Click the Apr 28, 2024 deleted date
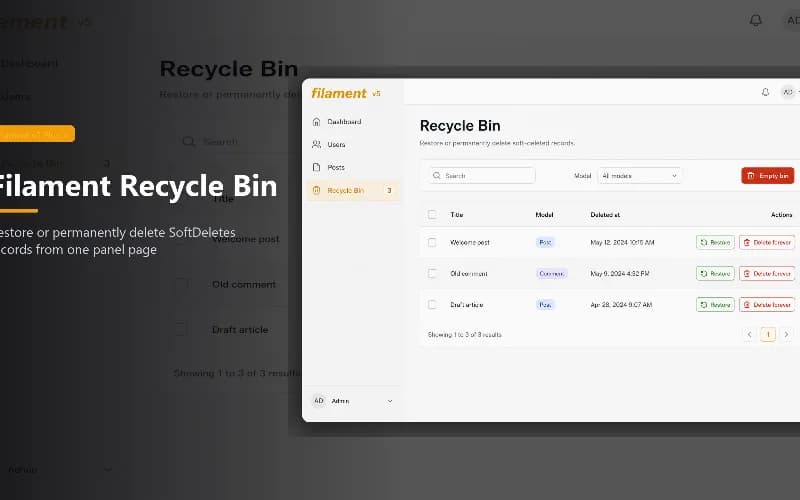Screen dimensions: 800x500 click(621, 305)
